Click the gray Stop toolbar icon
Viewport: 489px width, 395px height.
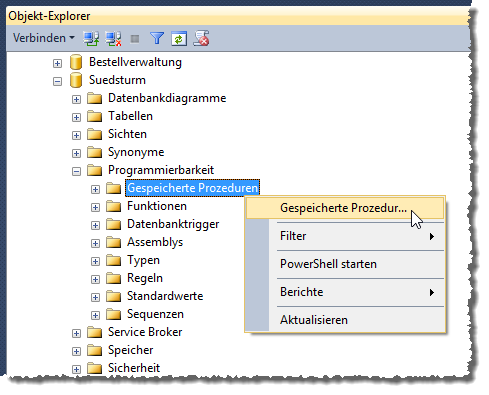[135, 39]
